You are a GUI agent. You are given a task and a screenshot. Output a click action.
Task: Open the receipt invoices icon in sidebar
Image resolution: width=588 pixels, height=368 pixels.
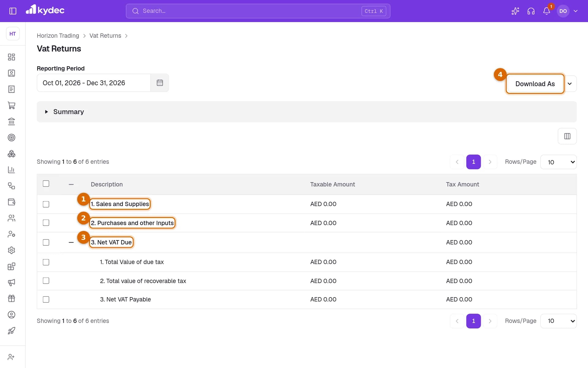point(11,89)
